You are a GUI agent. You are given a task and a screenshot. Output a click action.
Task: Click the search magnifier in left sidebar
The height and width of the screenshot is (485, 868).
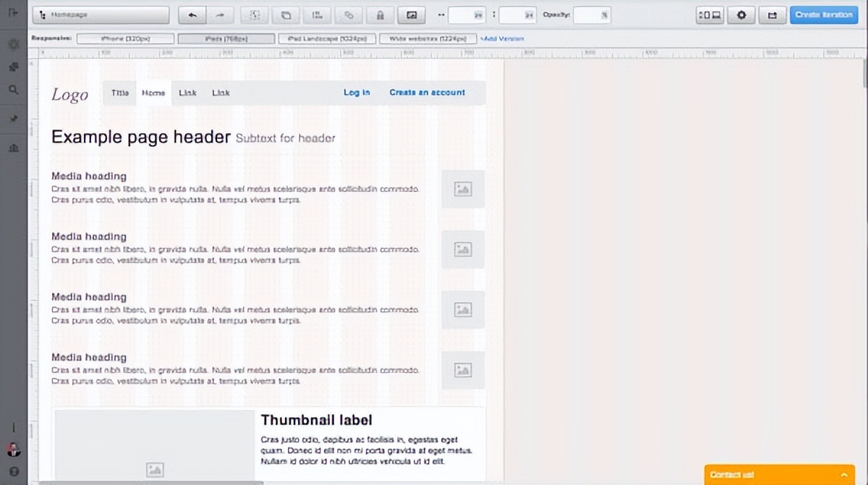(13, 90)
